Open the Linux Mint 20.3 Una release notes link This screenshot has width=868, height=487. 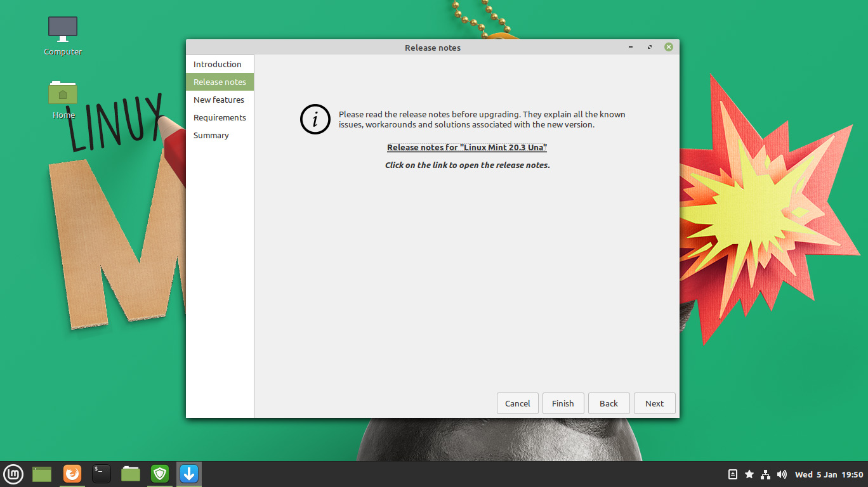pyautogui.click(x=466, y=147)
